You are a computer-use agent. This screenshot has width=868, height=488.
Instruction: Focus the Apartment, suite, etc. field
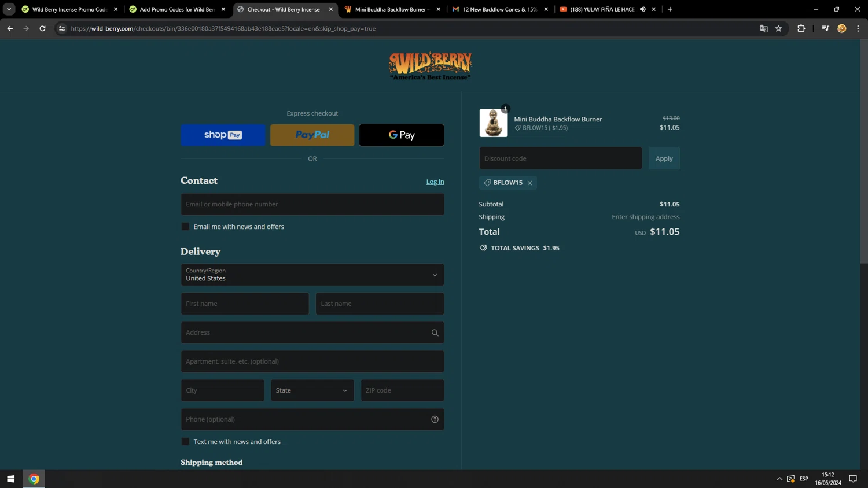coord(312,361)
